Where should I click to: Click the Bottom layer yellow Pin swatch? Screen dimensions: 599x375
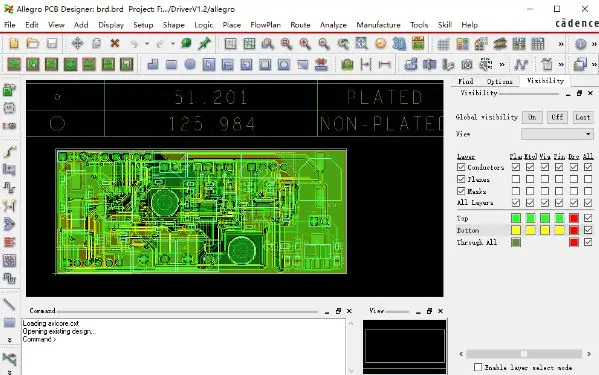coord(559,230)
